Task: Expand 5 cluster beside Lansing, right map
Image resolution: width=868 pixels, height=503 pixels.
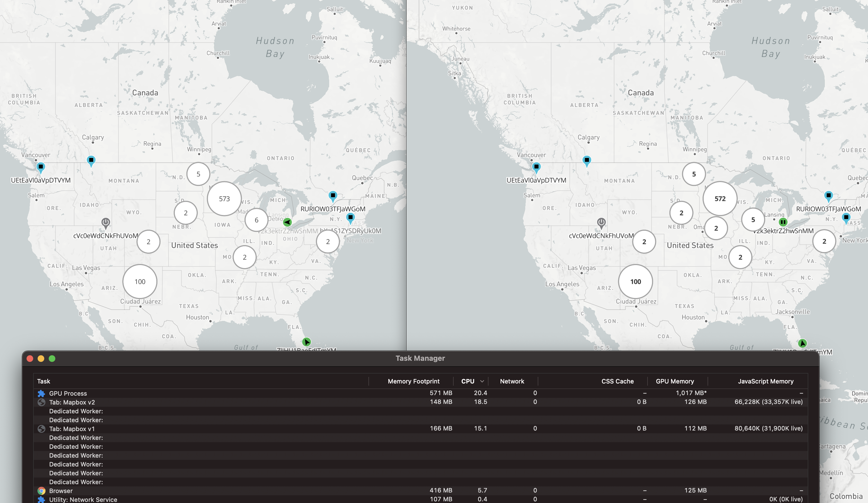Action: coord(753,220)
